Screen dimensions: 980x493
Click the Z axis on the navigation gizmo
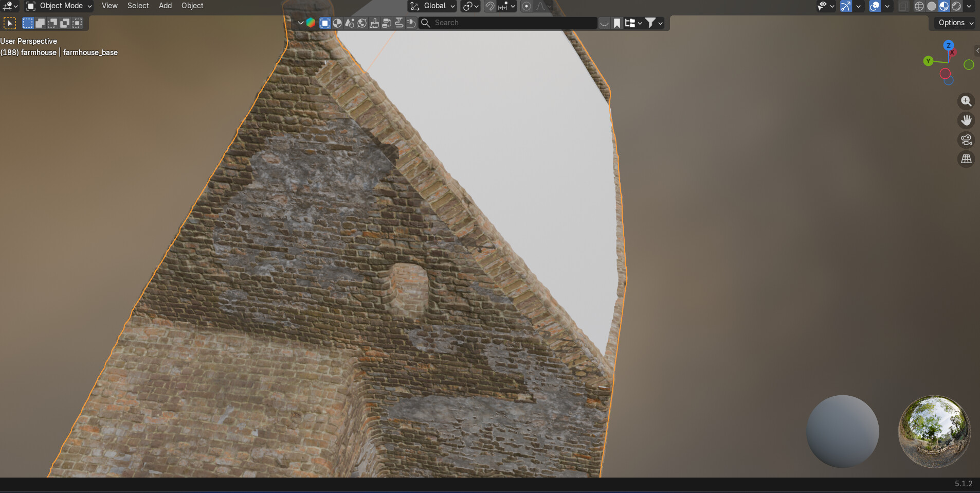pos(949,45)
